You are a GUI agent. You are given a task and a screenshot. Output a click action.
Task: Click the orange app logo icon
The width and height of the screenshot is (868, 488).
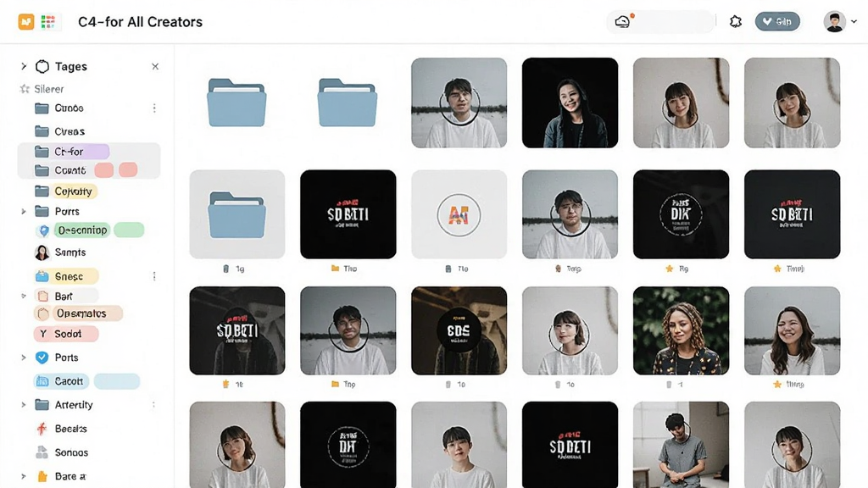[26, 21]
